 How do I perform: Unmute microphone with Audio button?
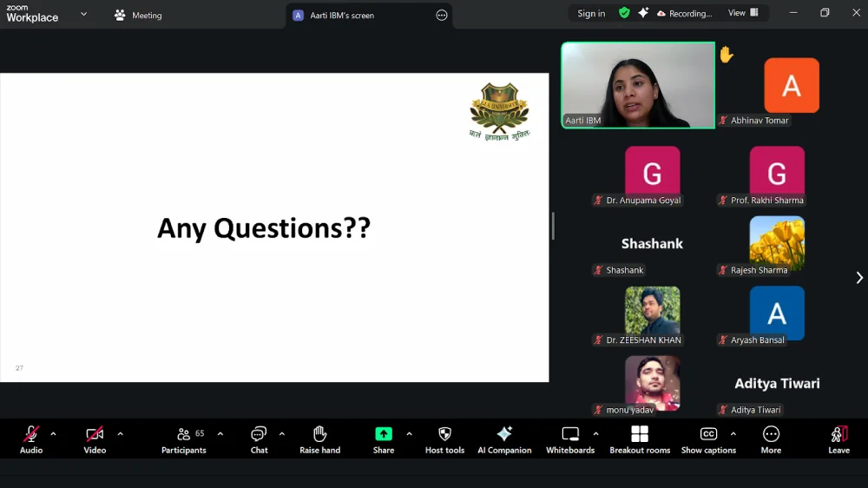click(31, 439)
